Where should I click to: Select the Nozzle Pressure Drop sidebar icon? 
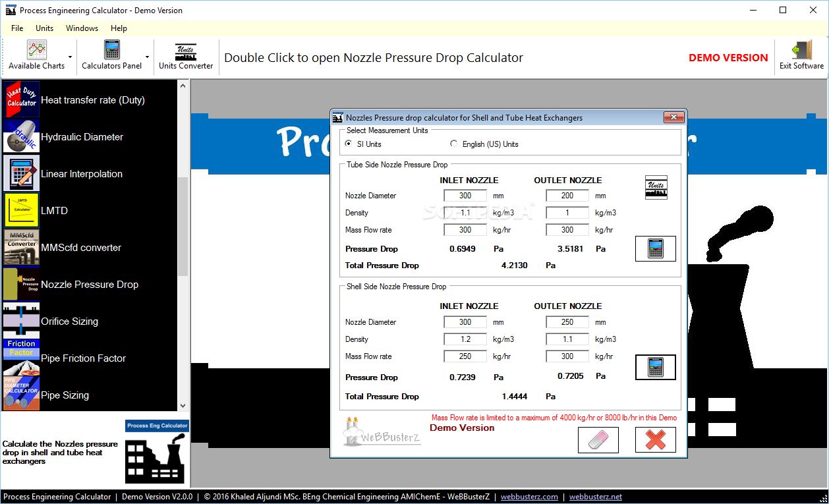(x=22, y=284)
